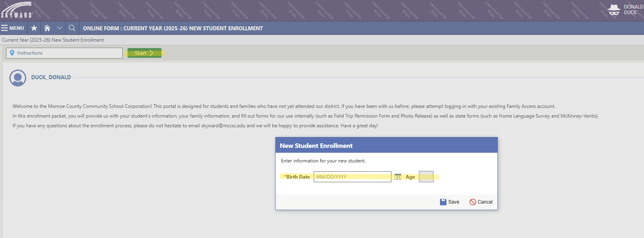Cancel the New Student Enrollment dialog
This screenshot has height=238, width=644.
[x=481, y=202]
